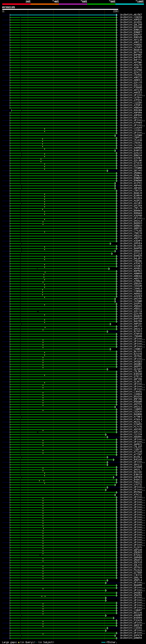
Task: Select hit label UniRef100_P35685
Action: (131, 87)
